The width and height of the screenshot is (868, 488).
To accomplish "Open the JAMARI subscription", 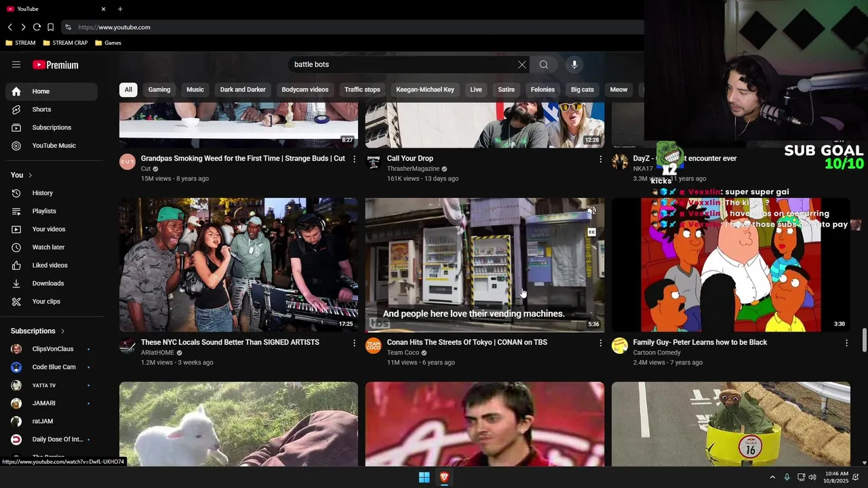I will coord(52,403).
